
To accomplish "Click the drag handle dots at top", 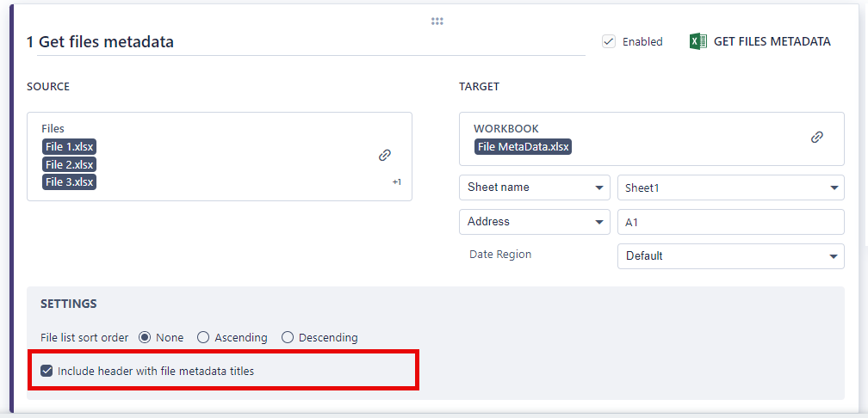I will point(437,22).
